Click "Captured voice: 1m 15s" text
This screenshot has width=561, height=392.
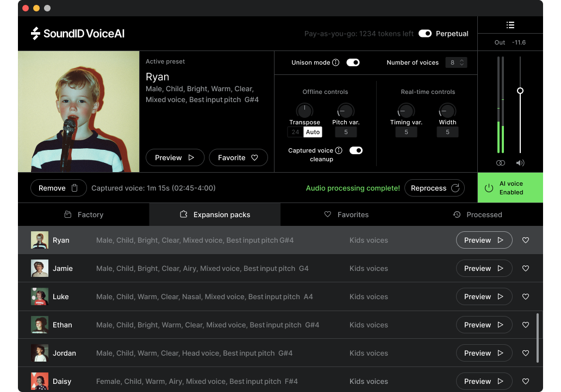pyautogui.click(x=130, y=188)
